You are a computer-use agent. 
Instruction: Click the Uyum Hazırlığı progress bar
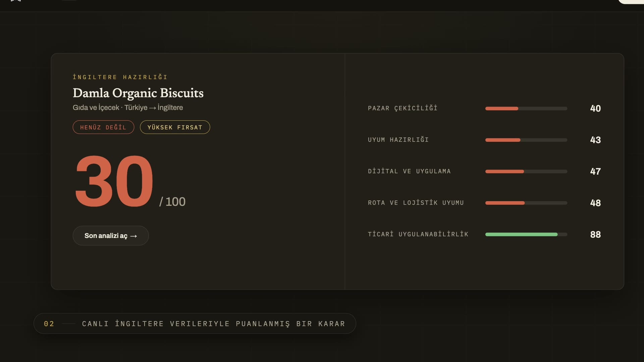526,140
